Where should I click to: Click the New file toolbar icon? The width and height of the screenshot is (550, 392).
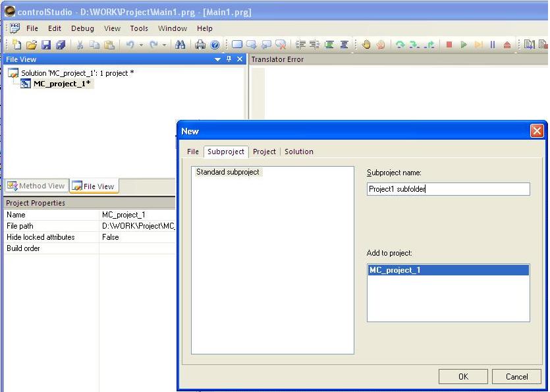pos(17,45)
